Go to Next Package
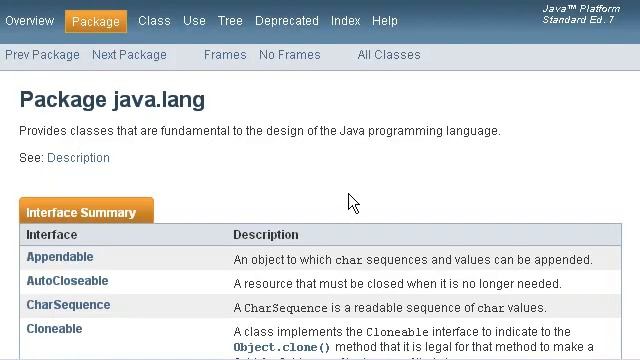This screenshot has height=360, width=640. 129,55
